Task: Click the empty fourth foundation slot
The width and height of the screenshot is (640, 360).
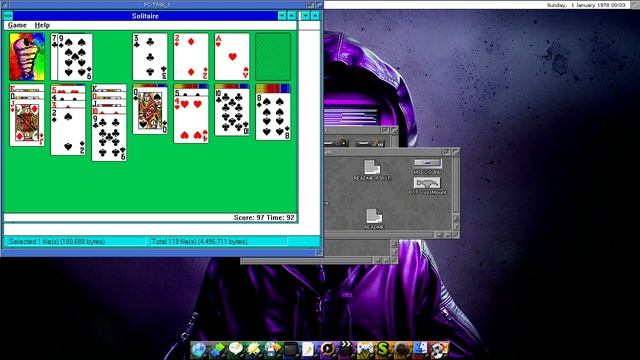Action: coord(273,57)
